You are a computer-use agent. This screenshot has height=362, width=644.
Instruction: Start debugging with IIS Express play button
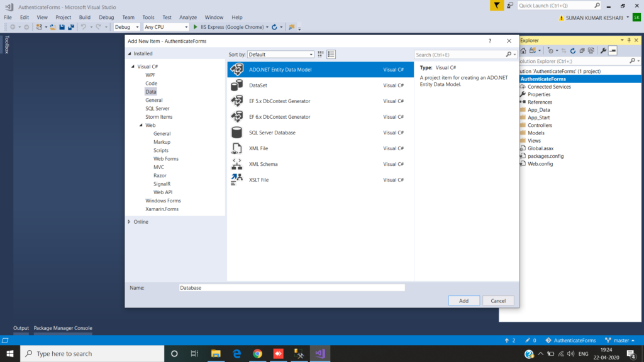pos(196,27)
